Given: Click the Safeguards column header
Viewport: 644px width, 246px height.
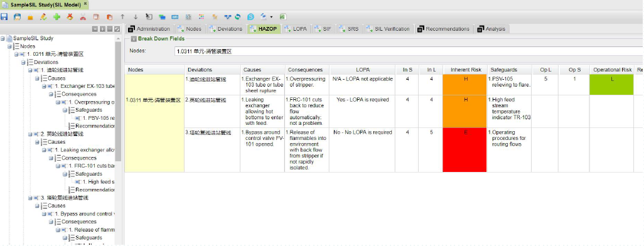Looking at the screenshot, I should 509,70.
